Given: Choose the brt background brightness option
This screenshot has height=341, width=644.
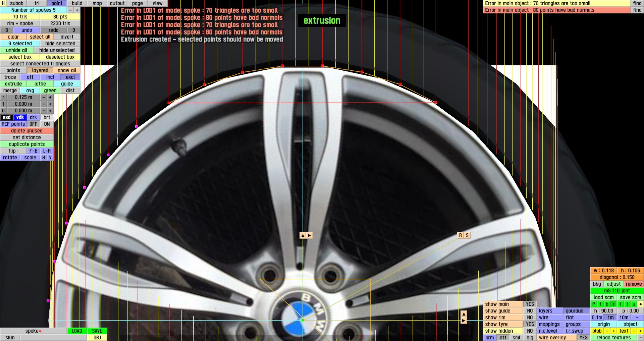Looking at the screenshot, I should [47, 117].
